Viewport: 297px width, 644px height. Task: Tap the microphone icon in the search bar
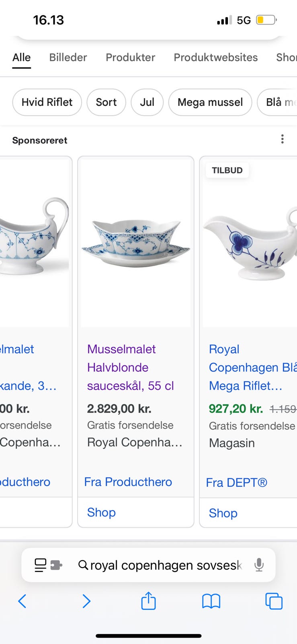tap(258, 565)
